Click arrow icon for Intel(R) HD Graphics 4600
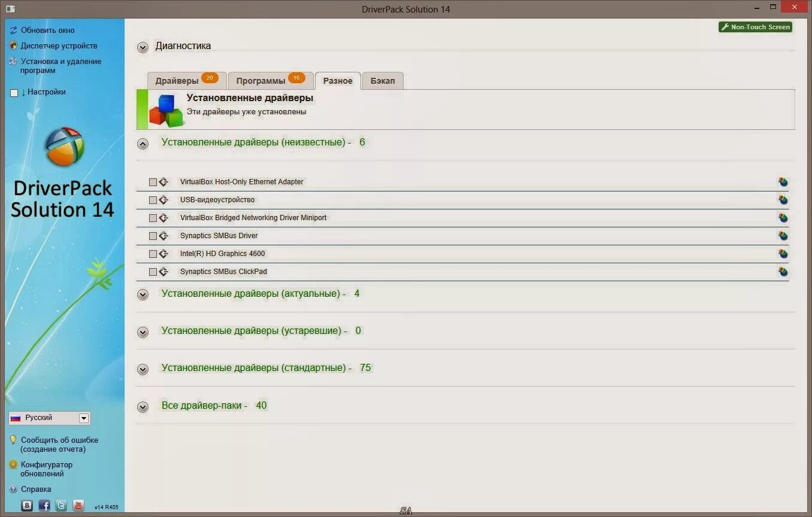Image resolution: width=812 pixels, height=517 pixels. tap(163, 254)
